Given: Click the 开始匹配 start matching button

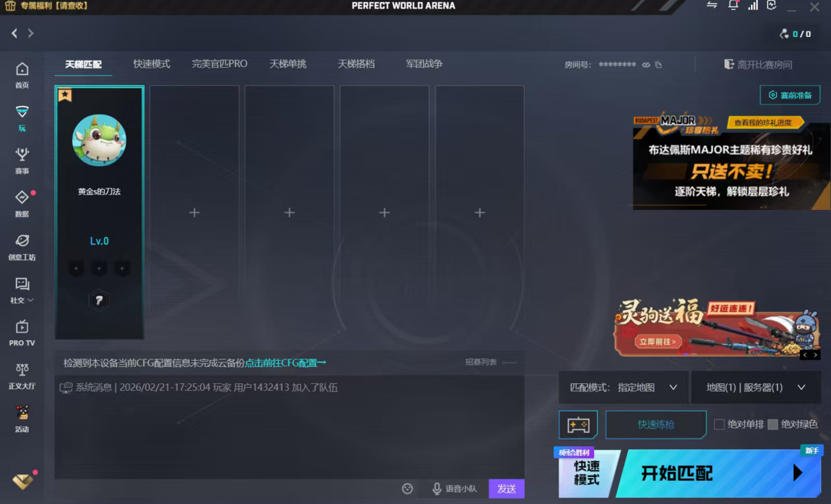Looking at the screenshot, I should point(719,473).
